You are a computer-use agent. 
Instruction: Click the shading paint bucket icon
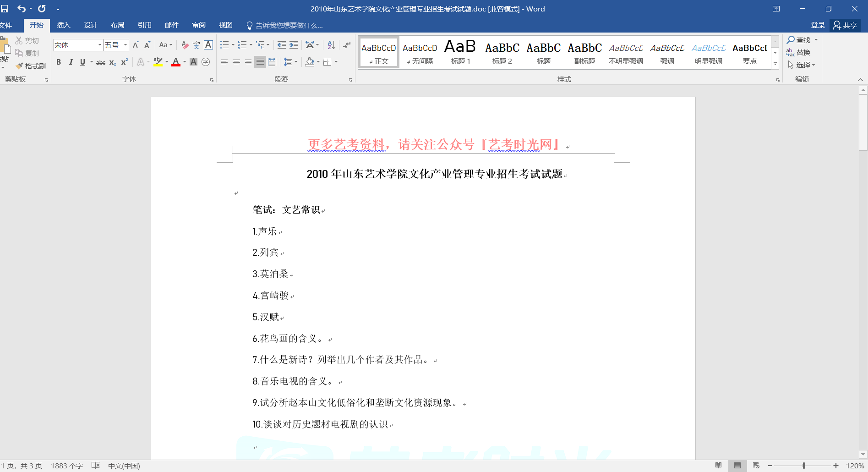310,62
